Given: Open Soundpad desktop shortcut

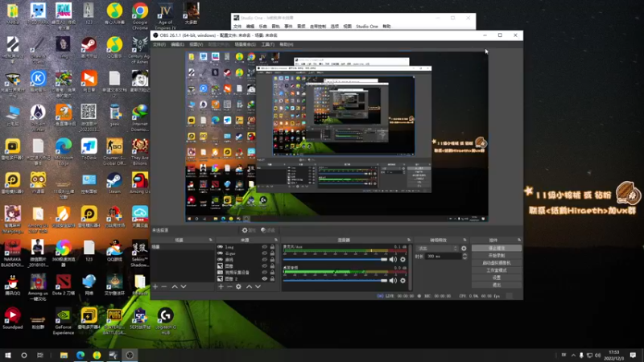Looking at the screenshot, I should [12, 319].
